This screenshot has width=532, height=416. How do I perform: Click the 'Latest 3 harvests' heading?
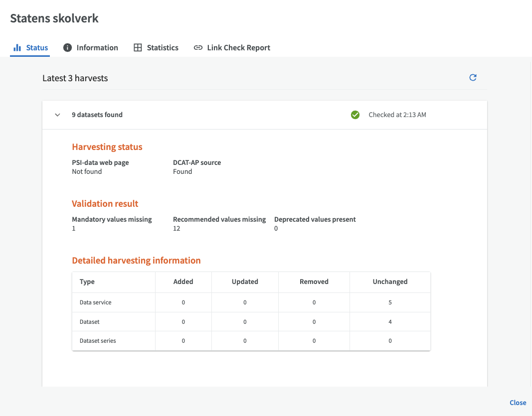(75, 78)
